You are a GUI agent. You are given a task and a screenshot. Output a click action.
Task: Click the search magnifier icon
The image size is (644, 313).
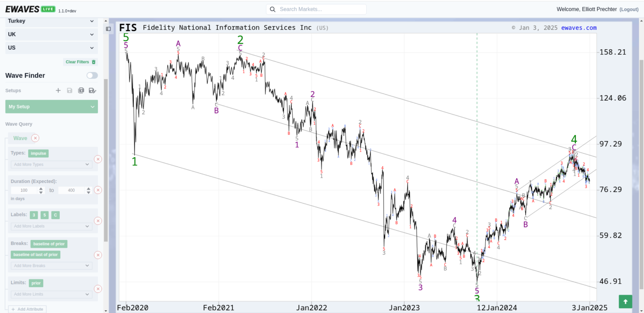[x=272, y=9]
